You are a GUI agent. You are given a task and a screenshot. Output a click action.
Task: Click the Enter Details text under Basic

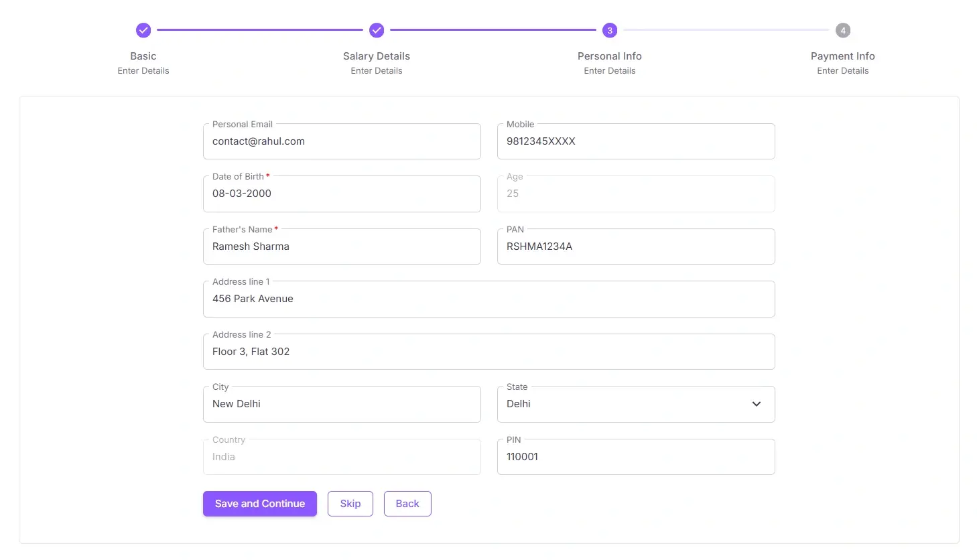click(143, 71)
